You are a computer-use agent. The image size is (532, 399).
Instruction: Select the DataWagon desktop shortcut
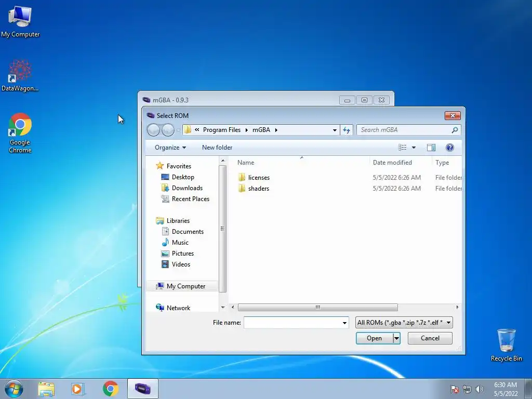(x=20, y=75)
